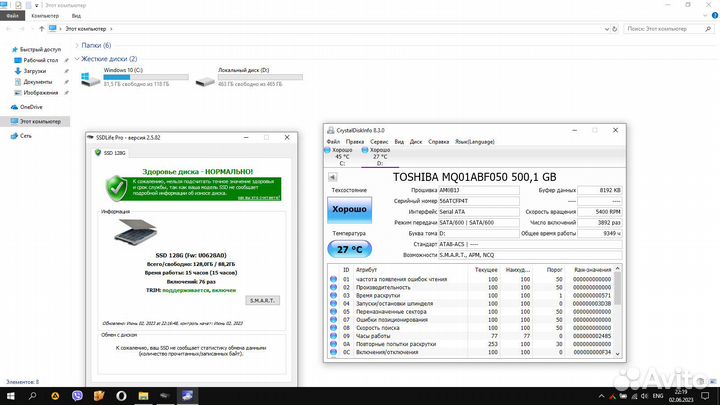Open the Справка menu in CrystalDiskInfo
Screen dimensions: 720x405
pos(439,142)
